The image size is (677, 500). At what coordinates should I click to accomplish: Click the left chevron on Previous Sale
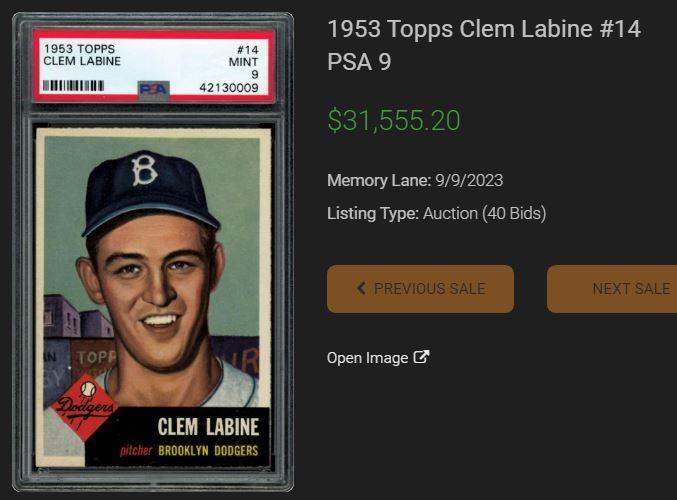coord(361,289)
